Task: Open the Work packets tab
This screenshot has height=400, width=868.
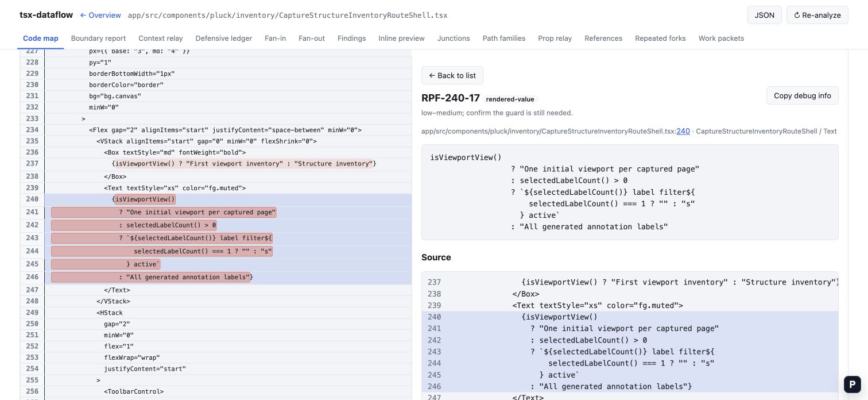Action: (721, 38)
